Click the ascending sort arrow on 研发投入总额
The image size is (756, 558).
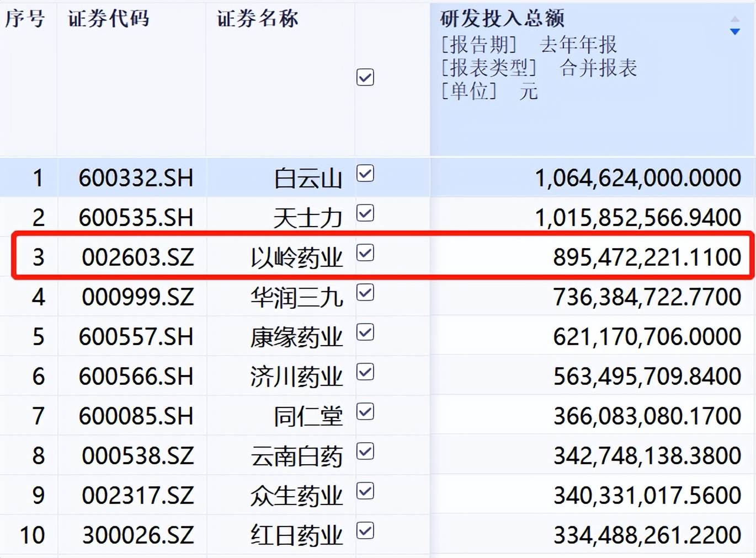click(x=735, y=18)
